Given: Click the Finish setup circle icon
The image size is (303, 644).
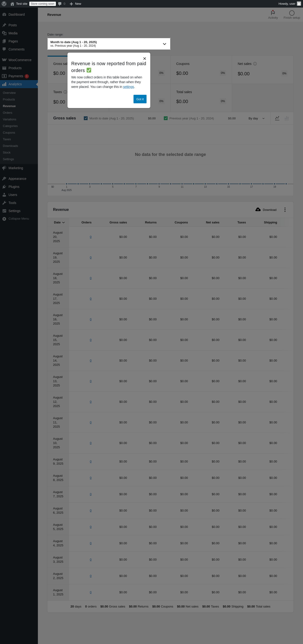Looking at the screenshot, I should (x=291, y=13).
